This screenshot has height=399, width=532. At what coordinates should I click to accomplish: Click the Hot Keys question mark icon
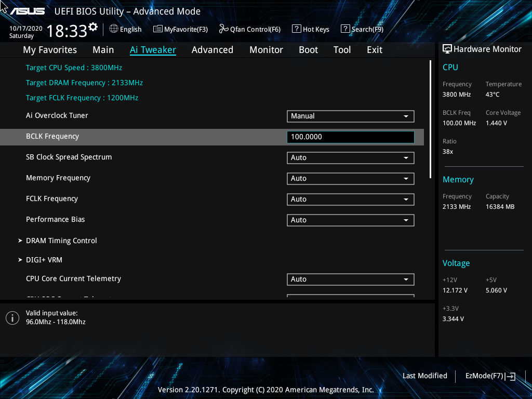(296, 29)
